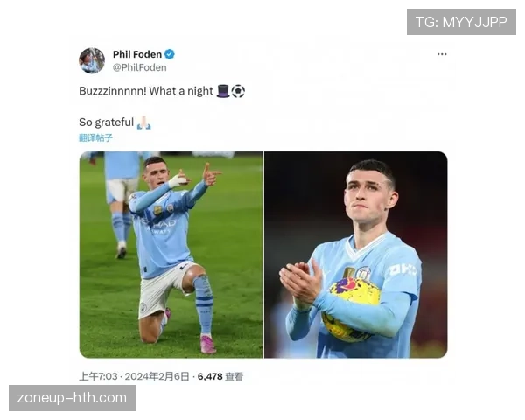This screenshot has width=525, height=420.
Task: Click the top hat emoji
Action: 223,91
